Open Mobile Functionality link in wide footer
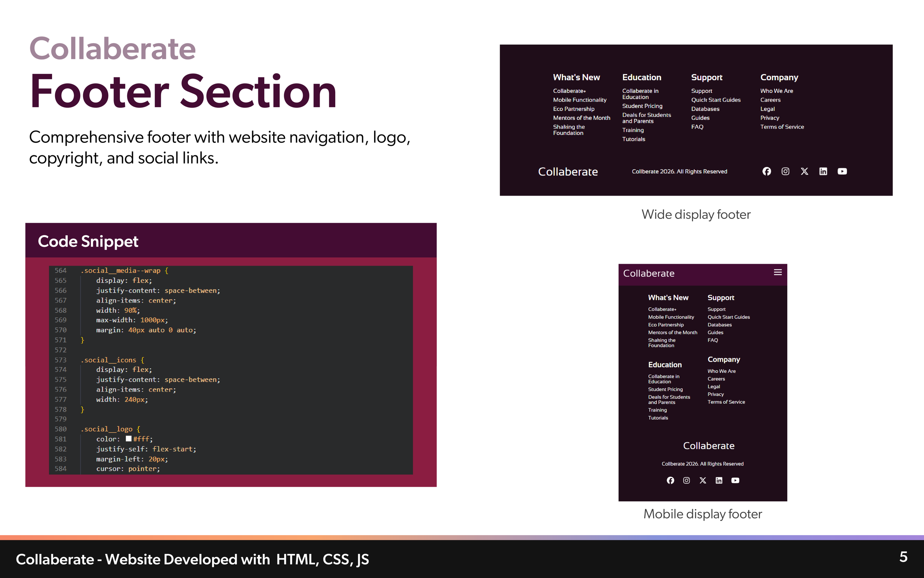This screenshot has width=924, height=578. (580, 100)
